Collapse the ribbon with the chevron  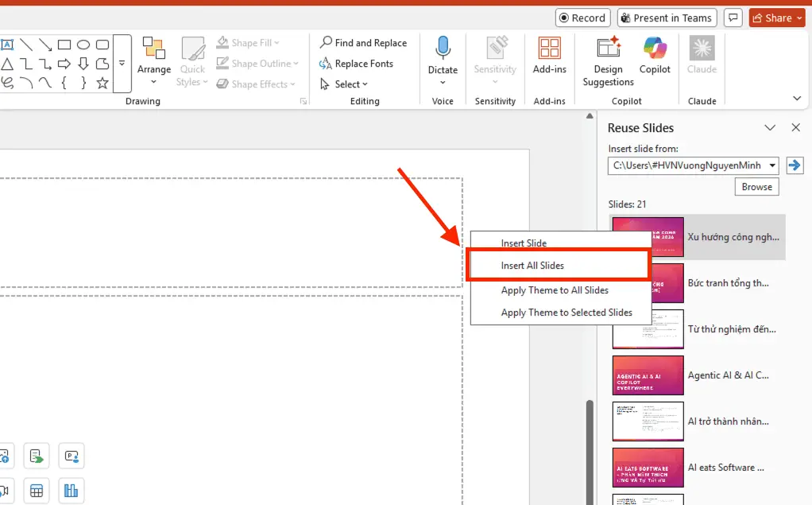(797, 98)
